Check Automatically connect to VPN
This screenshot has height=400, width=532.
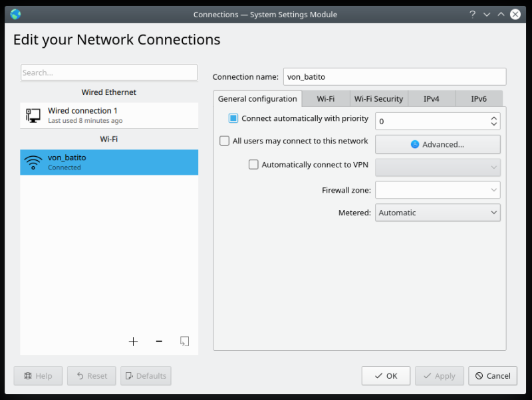[x=253, y=164]
